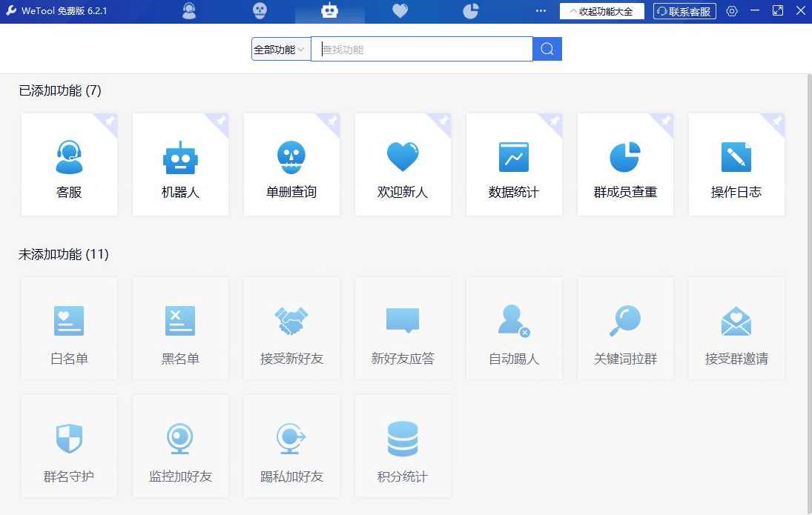Select the 监控加好友 feature icon

pos(180,438)
